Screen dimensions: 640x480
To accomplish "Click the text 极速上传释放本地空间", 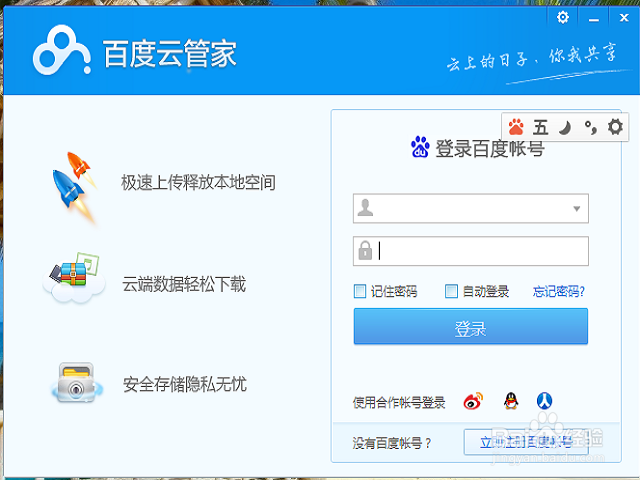I will pyautogui.click(x=198, y=182).
